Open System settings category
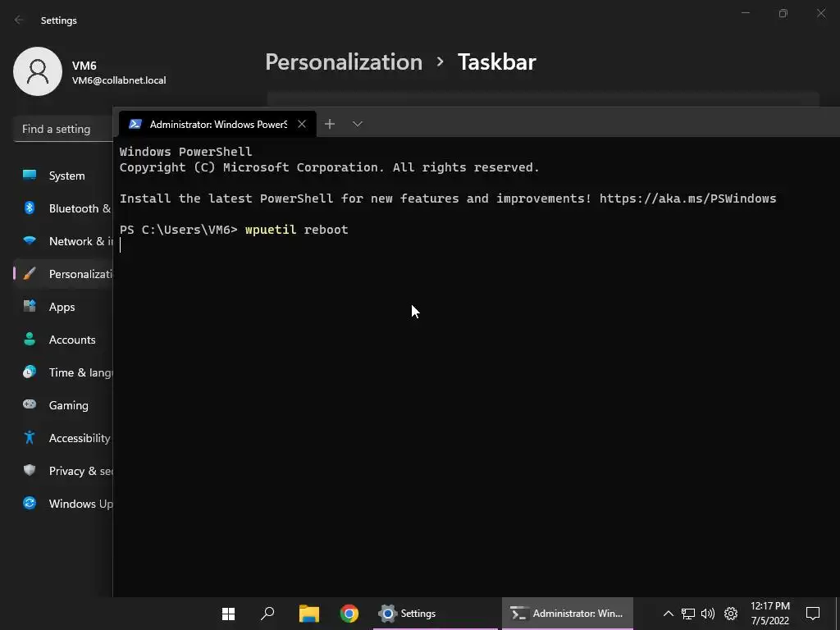Viewport: 840px width, 630px height. [62, 176]
